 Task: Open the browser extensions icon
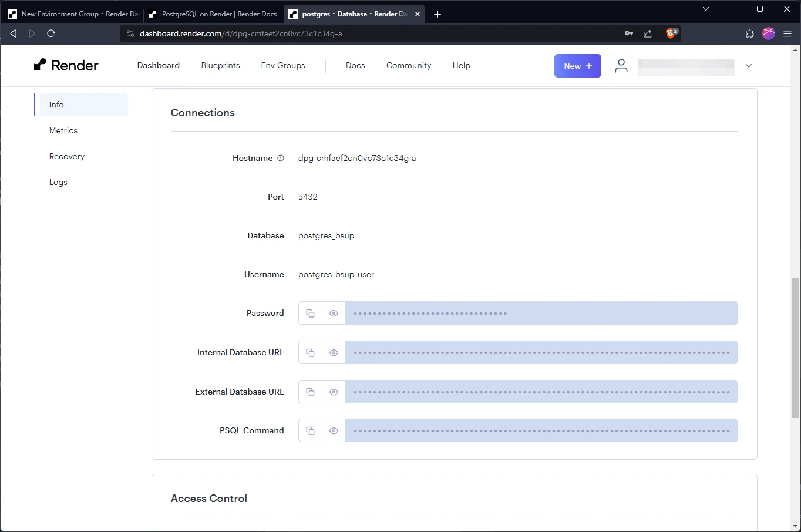click(749, 33)
